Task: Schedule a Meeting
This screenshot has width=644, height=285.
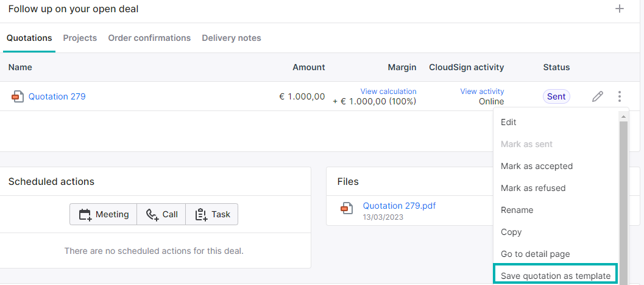Action: [103, 214]
